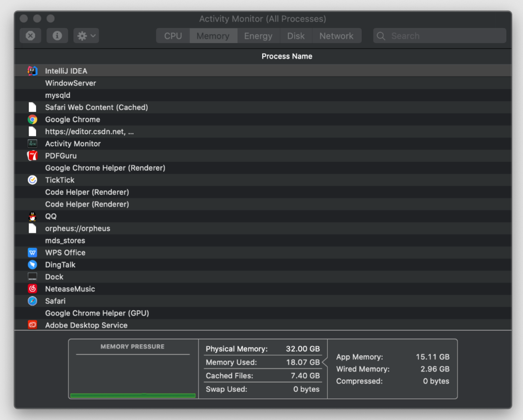Click the orpheus://orpheus document icon
This screenshot has width=523, height=420.
pyautogui.click(x=32, y=228)
